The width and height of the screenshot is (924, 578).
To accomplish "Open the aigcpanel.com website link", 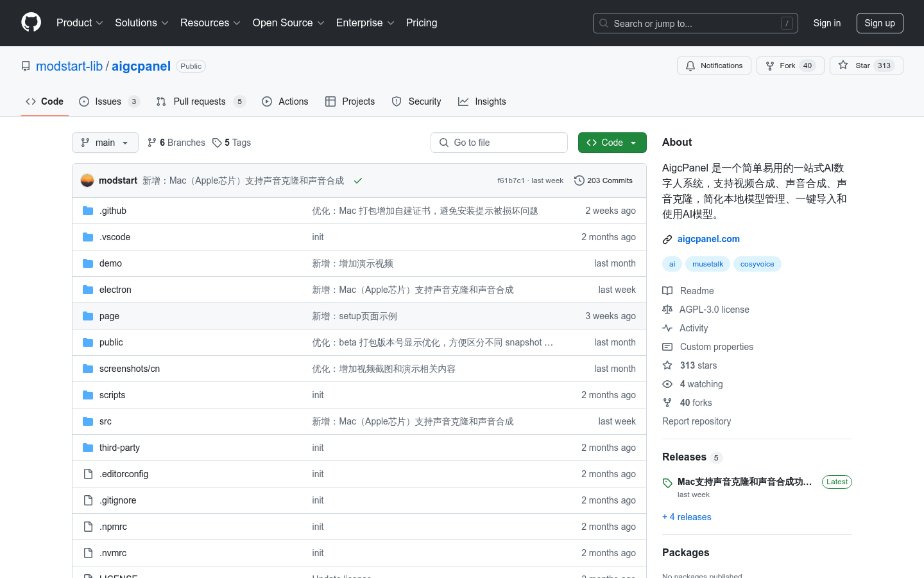I will [x=708, y=239].
